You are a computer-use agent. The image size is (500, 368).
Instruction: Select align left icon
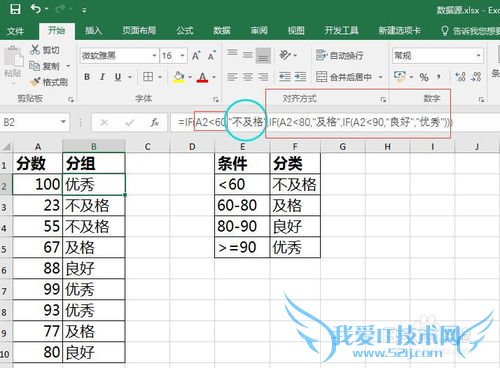click(232, 77)
